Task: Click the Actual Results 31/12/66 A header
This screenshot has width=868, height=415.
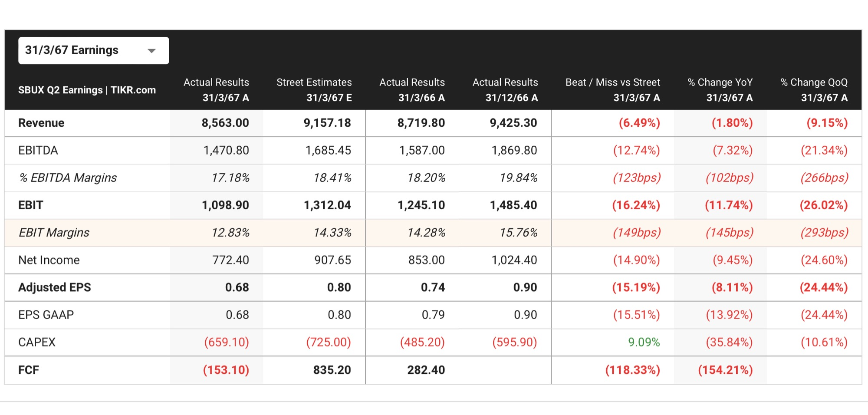Action: [x=505, y=90]
